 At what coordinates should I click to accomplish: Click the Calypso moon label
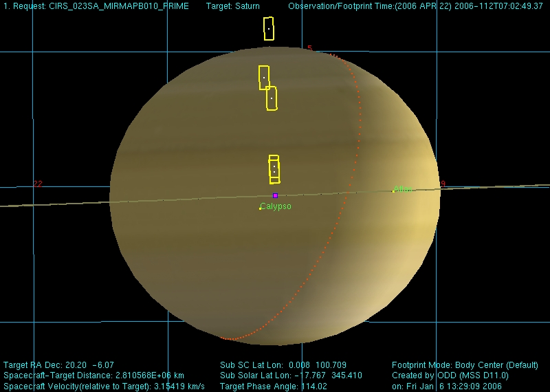[276, 206]
